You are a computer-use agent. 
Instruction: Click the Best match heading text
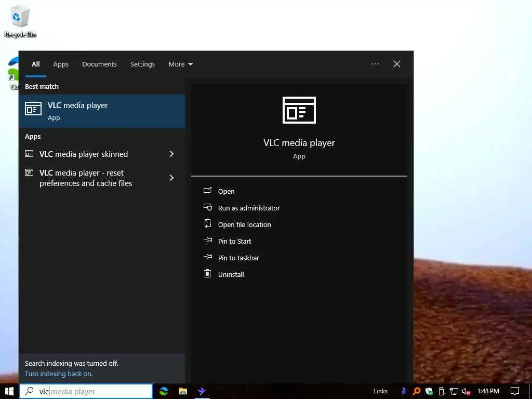(42, 87)
